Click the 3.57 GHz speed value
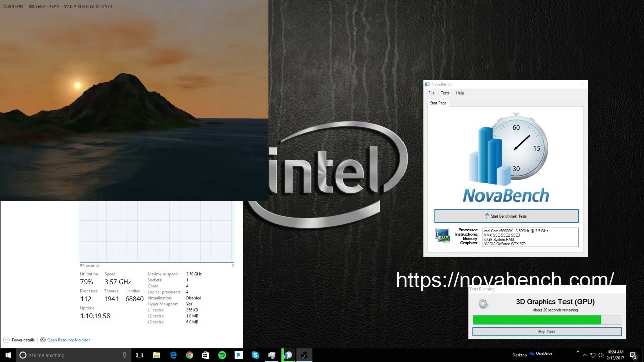 118,282
